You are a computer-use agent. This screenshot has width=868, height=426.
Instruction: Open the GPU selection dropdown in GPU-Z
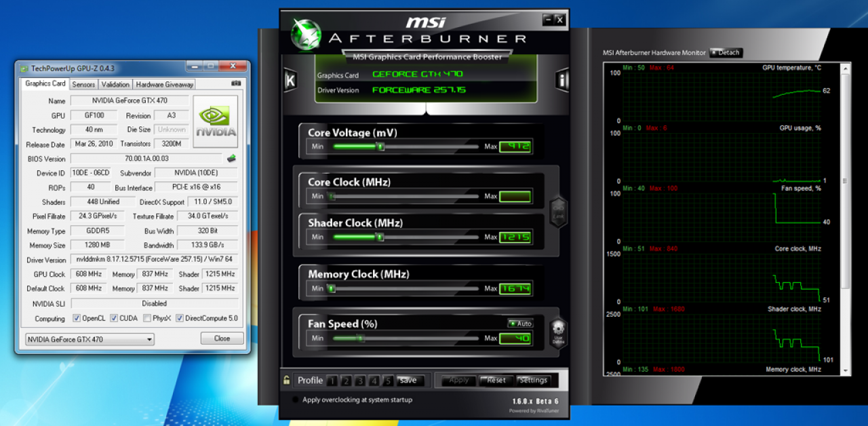coord(90,339)
